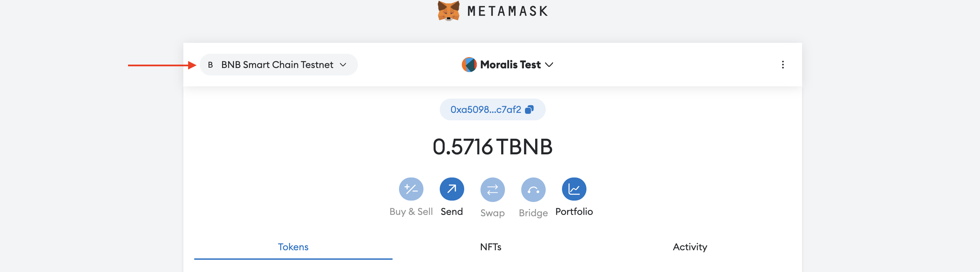Switch to the Tokens tab
The width and height of the screenshot is (980, 272).
pos(293,247)
